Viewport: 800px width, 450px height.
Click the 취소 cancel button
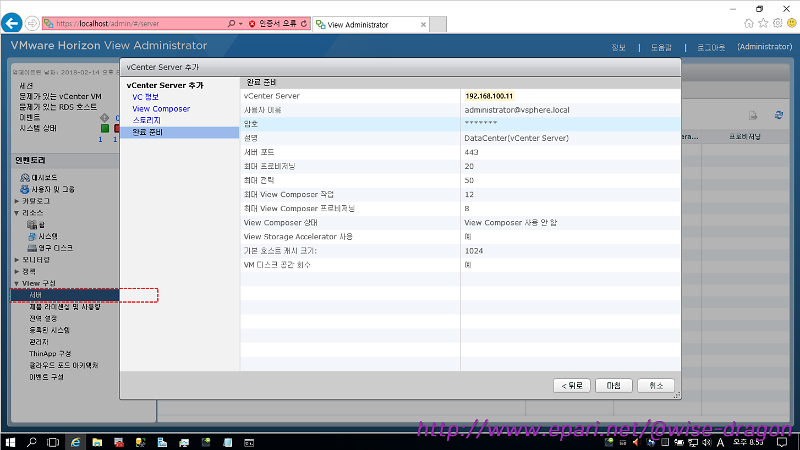[x=656, y=386]
